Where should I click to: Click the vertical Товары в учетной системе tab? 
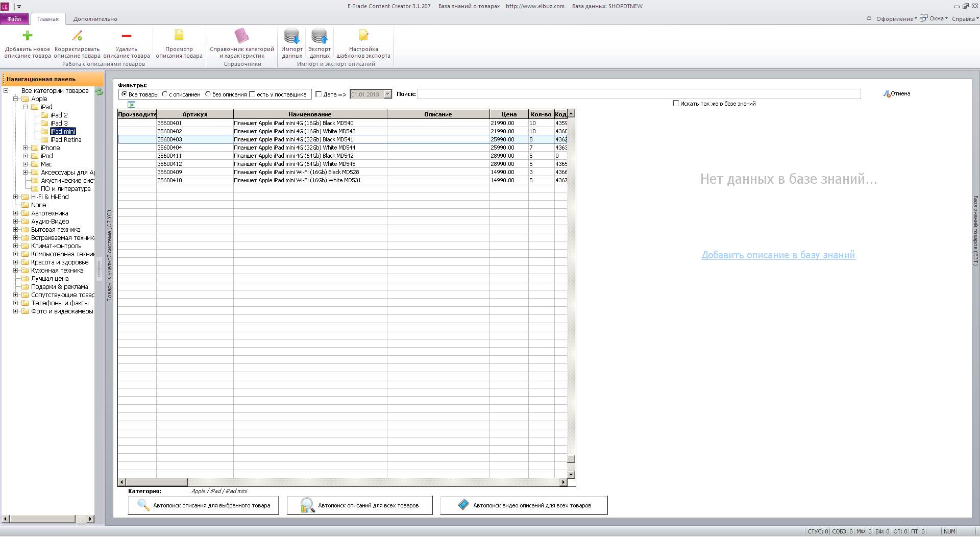tap(109, 255)
